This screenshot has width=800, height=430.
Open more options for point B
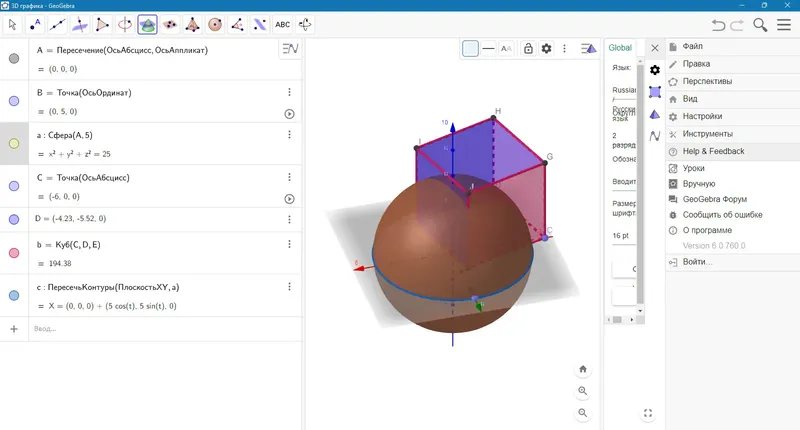point(289,92)
